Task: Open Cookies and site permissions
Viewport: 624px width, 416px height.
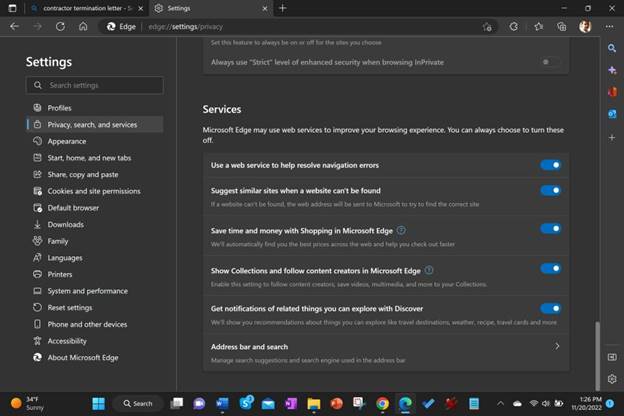Action: (x=95, y=191)
